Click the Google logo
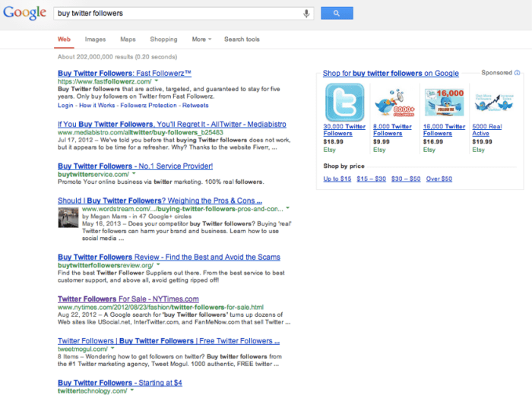Screen dimensions: 532x395 (25, 13)
